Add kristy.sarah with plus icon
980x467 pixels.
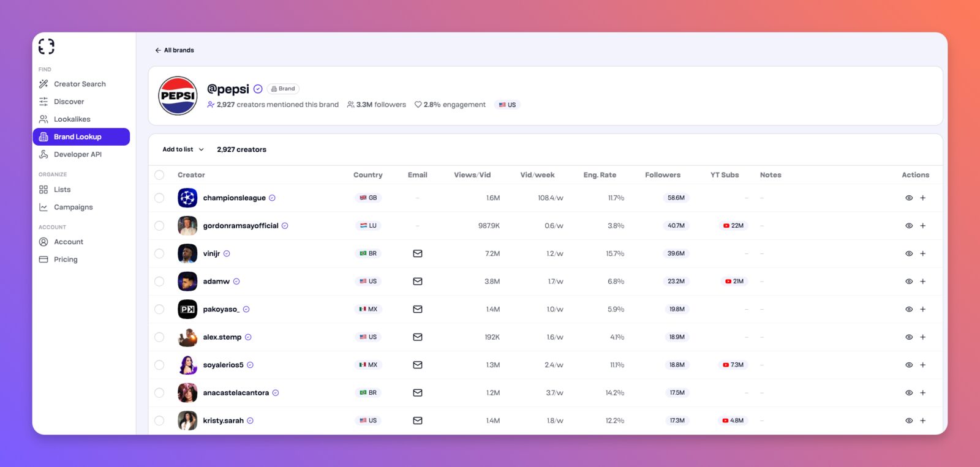[923, 420]
